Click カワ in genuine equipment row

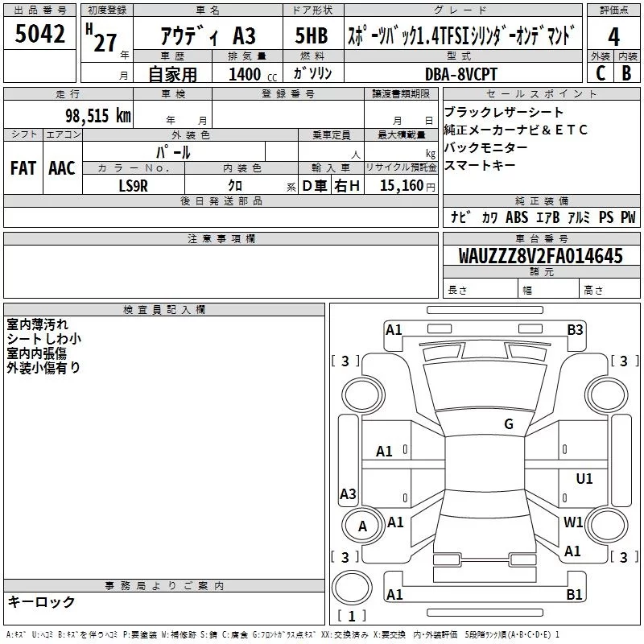point(489,217)
